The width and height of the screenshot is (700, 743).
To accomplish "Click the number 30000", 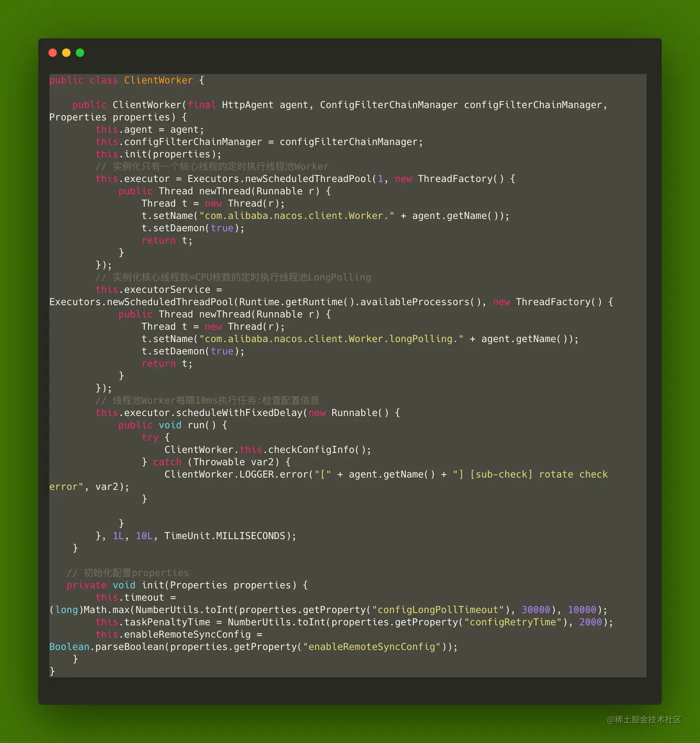I will (536, 610).
